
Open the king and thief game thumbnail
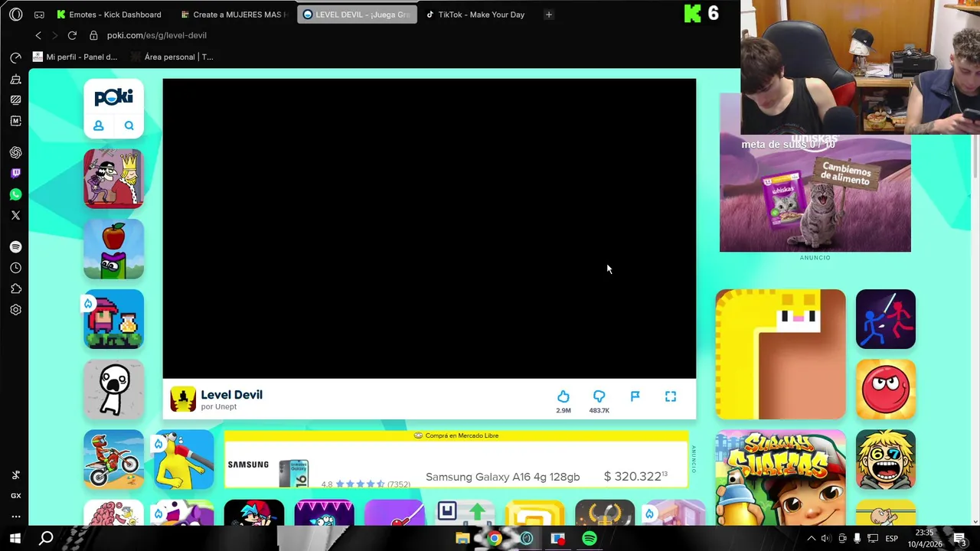coord(113,178)
